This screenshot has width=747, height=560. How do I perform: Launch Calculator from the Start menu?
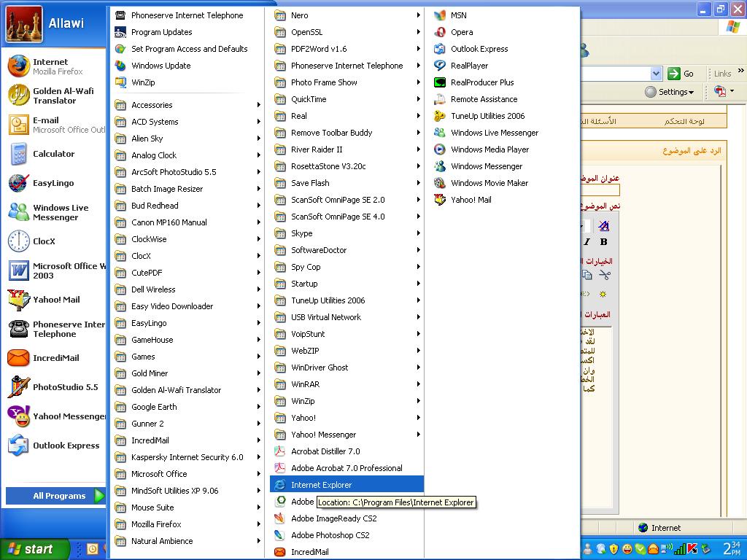tap(53, 154)
